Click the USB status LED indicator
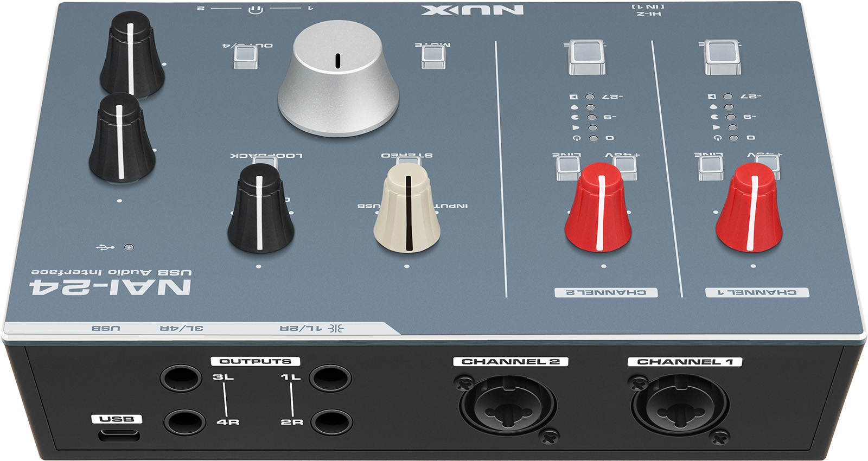Screen dimensions: 868x461 (129, 247)
